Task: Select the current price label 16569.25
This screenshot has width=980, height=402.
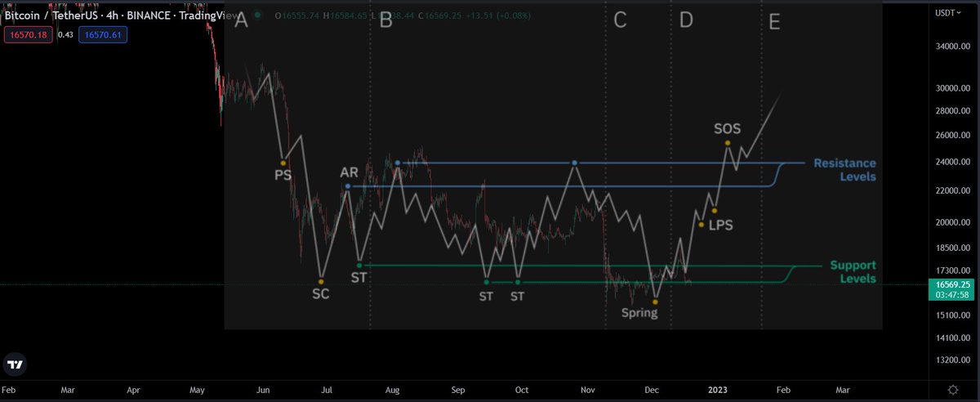Action: tap(952, 285)
